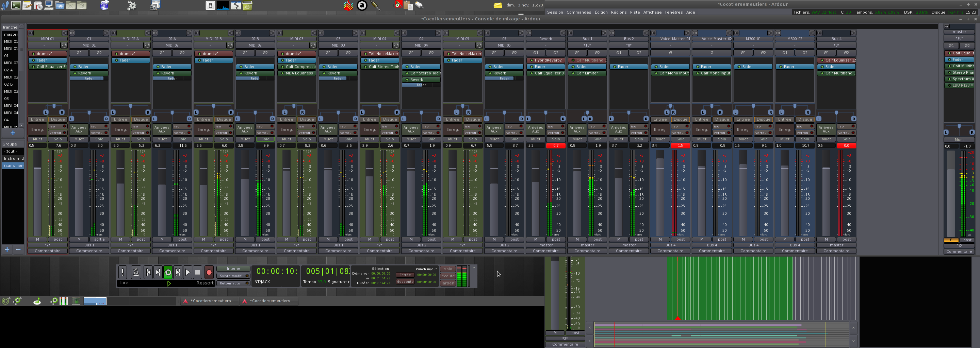Jump to session start in transport
The width and height of the screenshot is (980, 348).
(148, 272)
